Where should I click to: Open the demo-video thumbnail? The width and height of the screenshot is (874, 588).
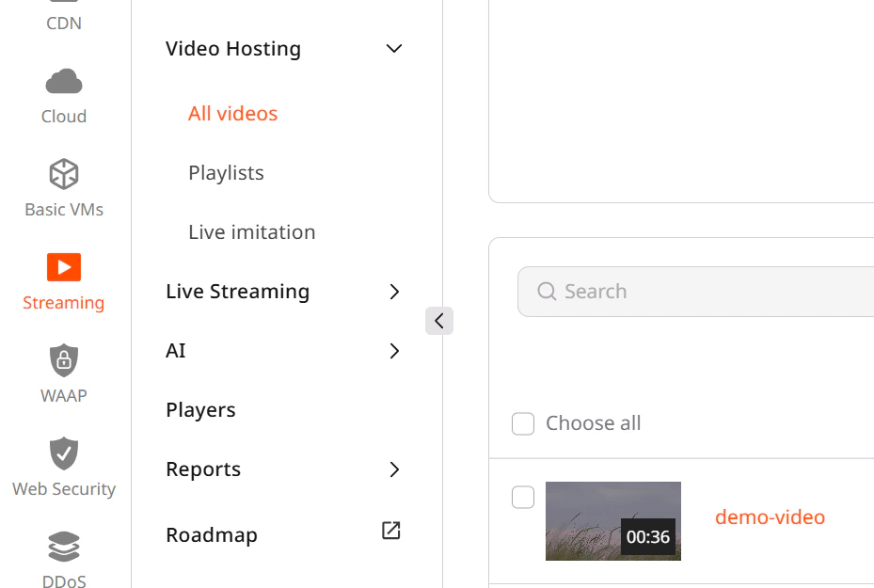point(613,521)
